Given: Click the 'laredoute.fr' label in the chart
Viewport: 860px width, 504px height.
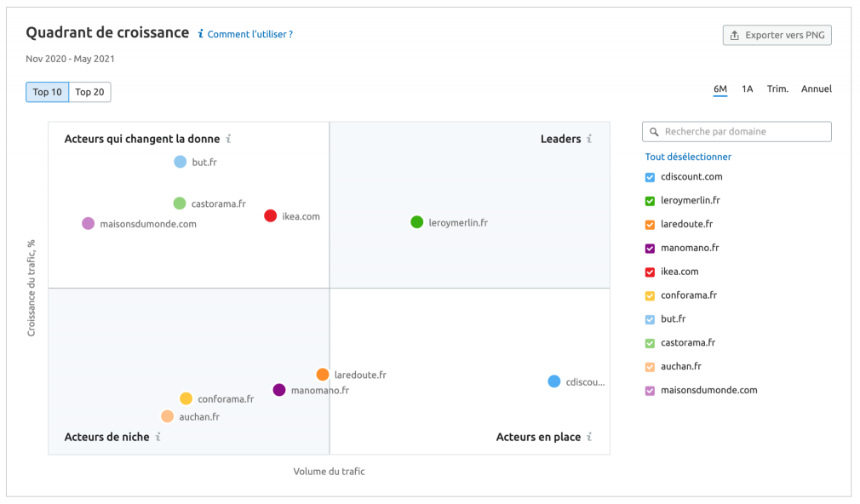Looking at the screenshot, I should (360, 375).
